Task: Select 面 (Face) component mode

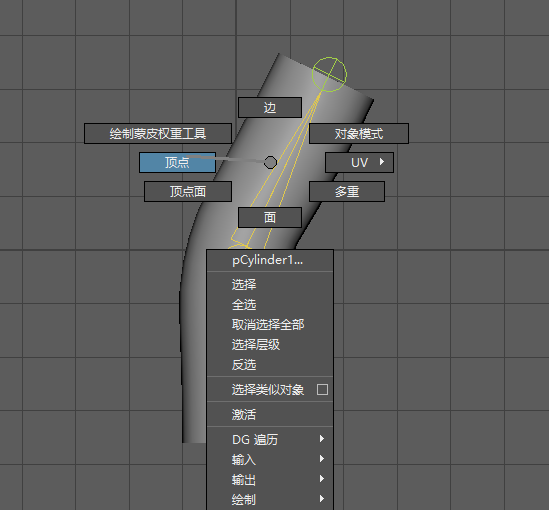Action: pos(270,217)
